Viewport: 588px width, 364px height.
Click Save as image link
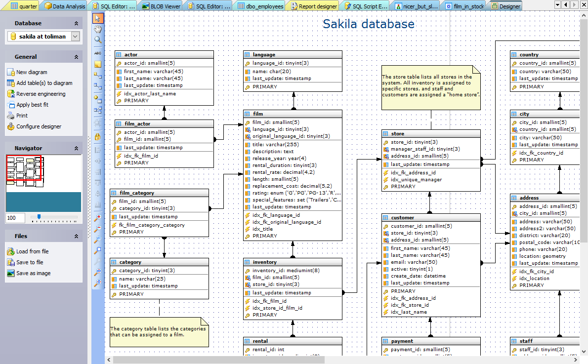[33, 273]
